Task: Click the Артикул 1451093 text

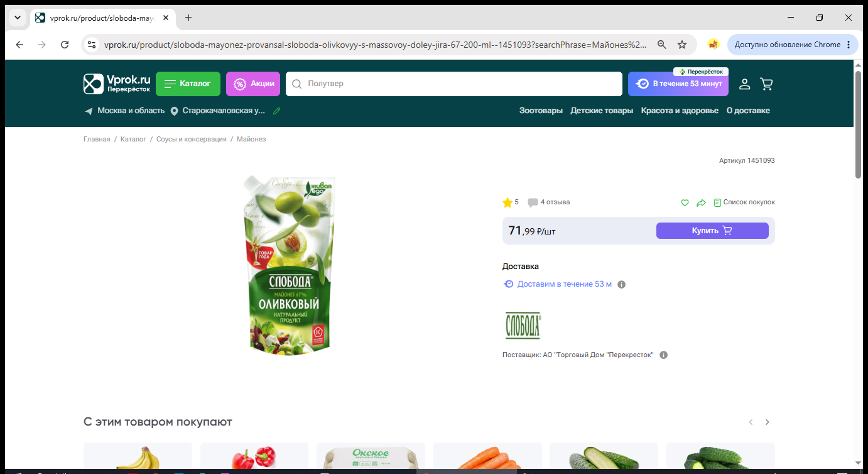Action: tap(747, 161)
